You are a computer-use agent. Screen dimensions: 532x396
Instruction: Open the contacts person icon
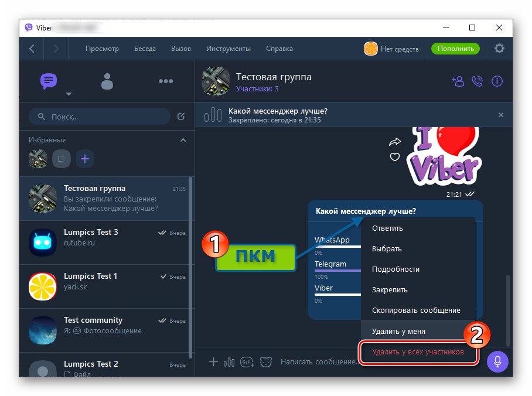[107, 81]
